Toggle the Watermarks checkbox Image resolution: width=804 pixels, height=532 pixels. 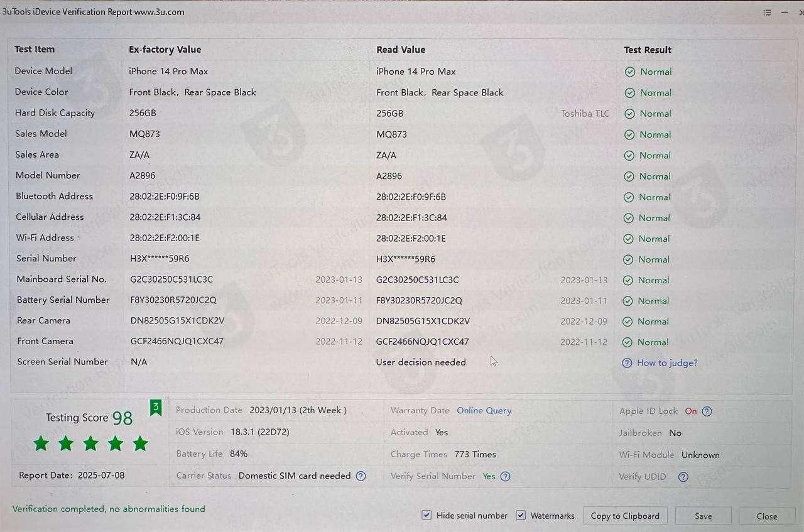coord(521,515)
